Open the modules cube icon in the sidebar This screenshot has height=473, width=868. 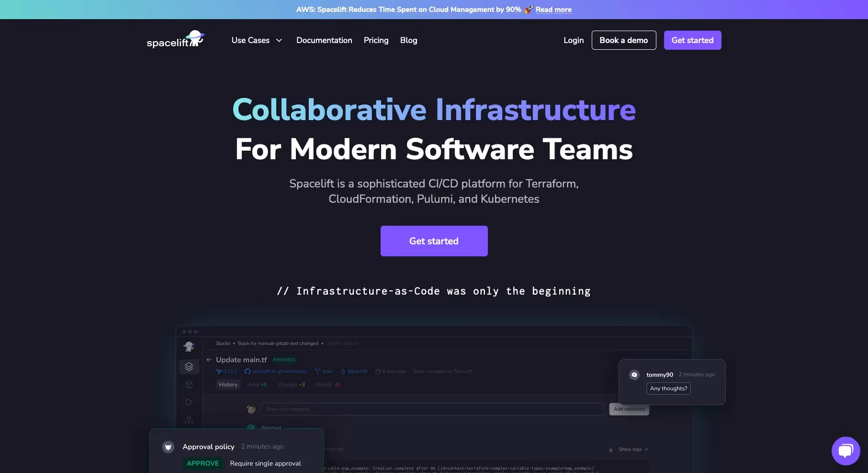189,384
